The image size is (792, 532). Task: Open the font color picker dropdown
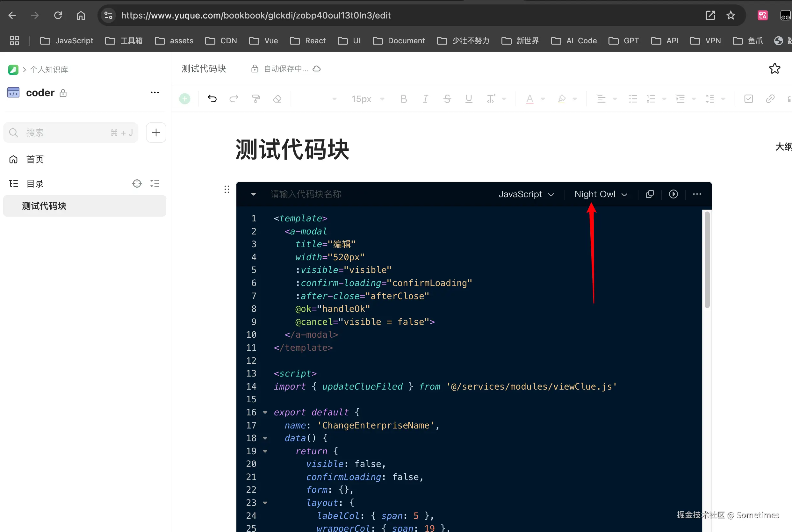point(543,99)
